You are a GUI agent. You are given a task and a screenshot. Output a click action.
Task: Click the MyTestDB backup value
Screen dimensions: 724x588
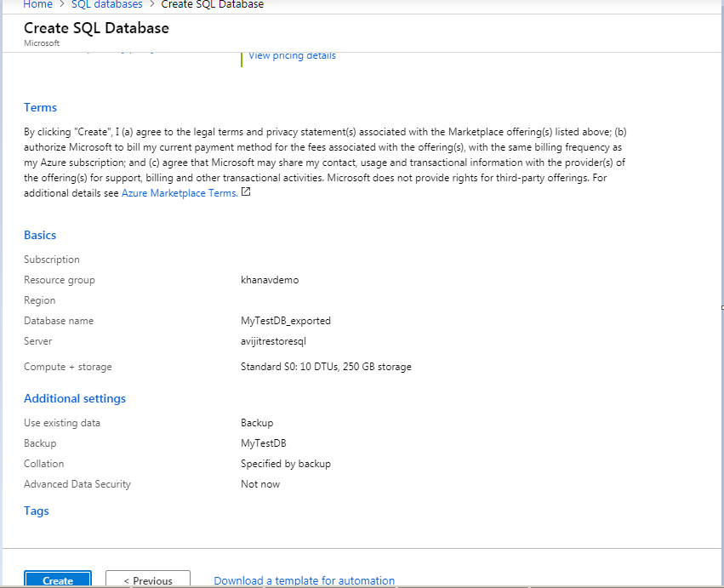click(263, 443)
